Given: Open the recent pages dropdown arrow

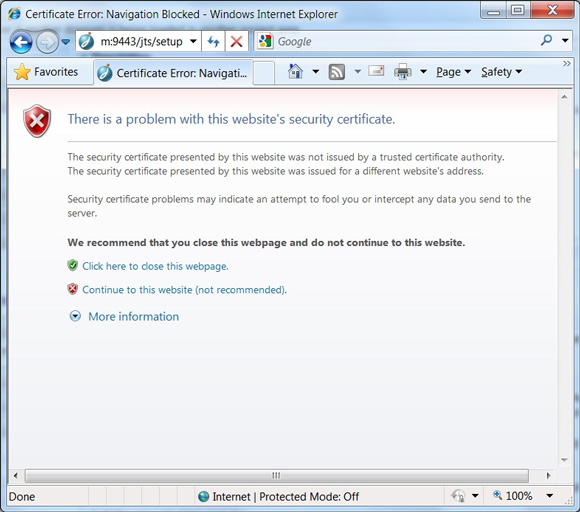Looking at the screenshot, I should [x=65, y=42].
